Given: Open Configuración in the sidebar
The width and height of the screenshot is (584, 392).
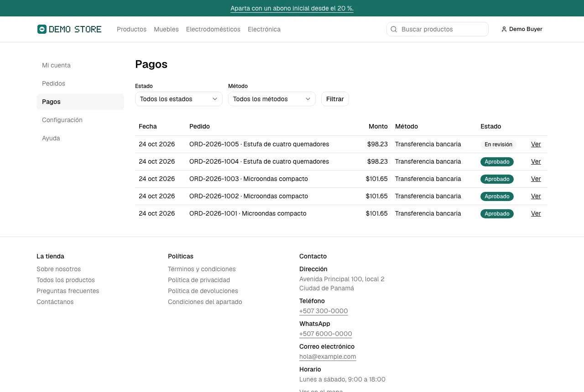Looking at the screenshot, I should tap(80, 120).
